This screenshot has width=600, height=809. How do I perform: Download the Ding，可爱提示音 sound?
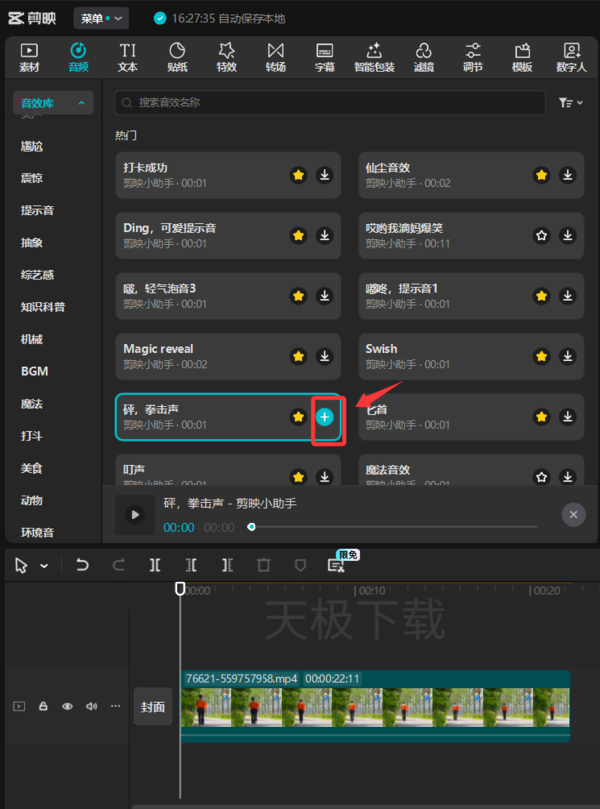click(325, 235)
